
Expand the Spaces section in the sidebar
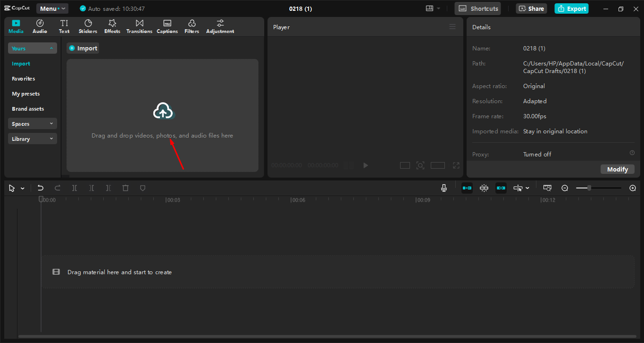[x=32, y=123]
